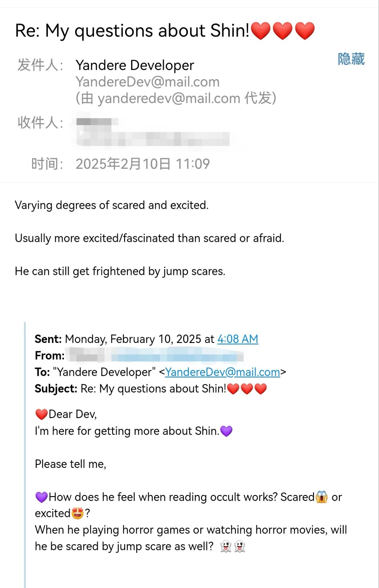The image size is (379, 588).
Task: Click first red heart in the top subject title
Action: 261,31
